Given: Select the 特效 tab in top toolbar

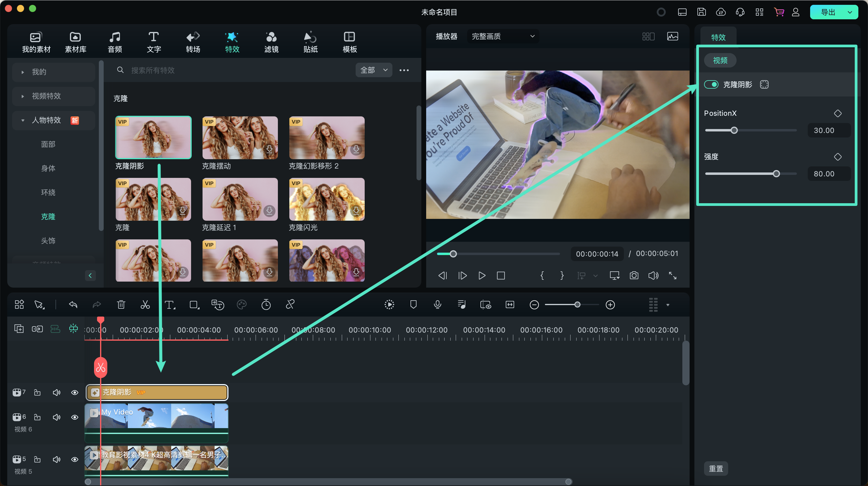Looking at the screenshot, I should [232, 42].
